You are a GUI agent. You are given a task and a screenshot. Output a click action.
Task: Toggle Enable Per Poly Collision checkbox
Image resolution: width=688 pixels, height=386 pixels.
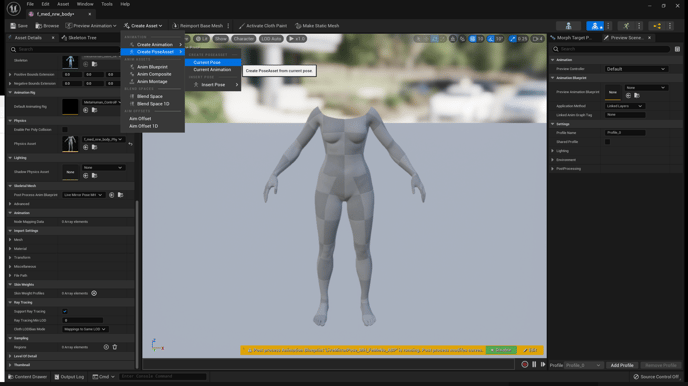(65, 130)
